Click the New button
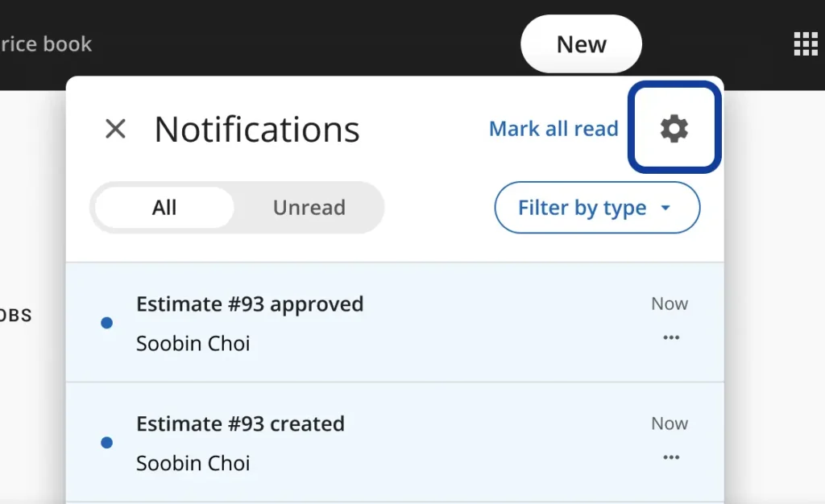Screen dimensions: 825x504 tap(581, 44)
